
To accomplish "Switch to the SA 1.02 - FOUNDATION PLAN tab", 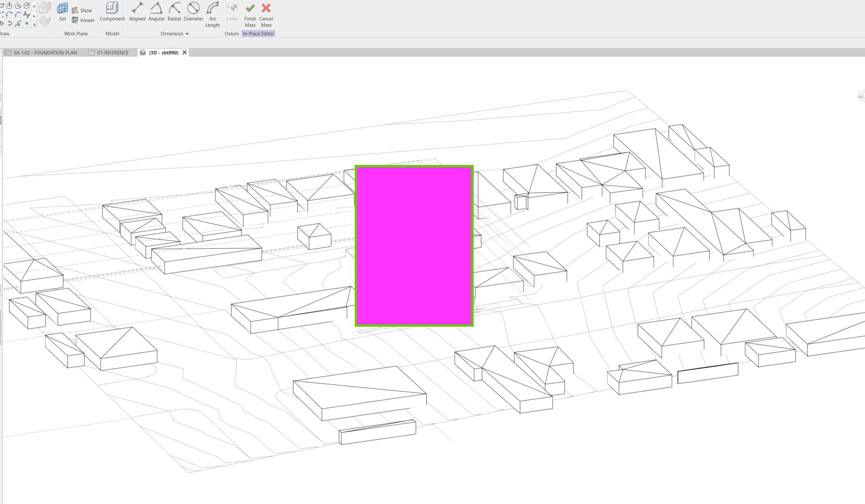I will [x=45, y=52].
